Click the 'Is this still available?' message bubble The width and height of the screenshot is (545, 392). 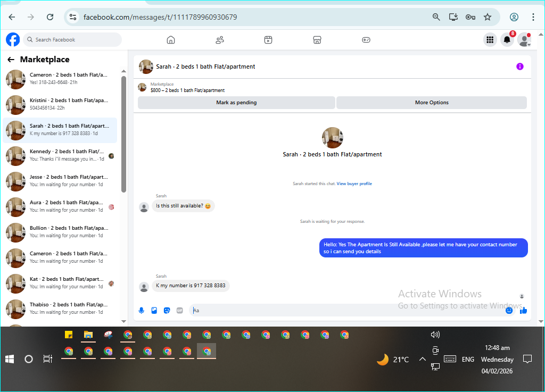tap(183, 206)
